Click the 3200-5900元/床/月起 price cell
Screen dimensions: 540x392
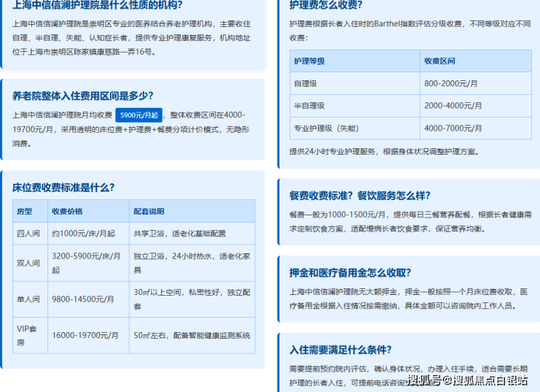pos(88,264)
